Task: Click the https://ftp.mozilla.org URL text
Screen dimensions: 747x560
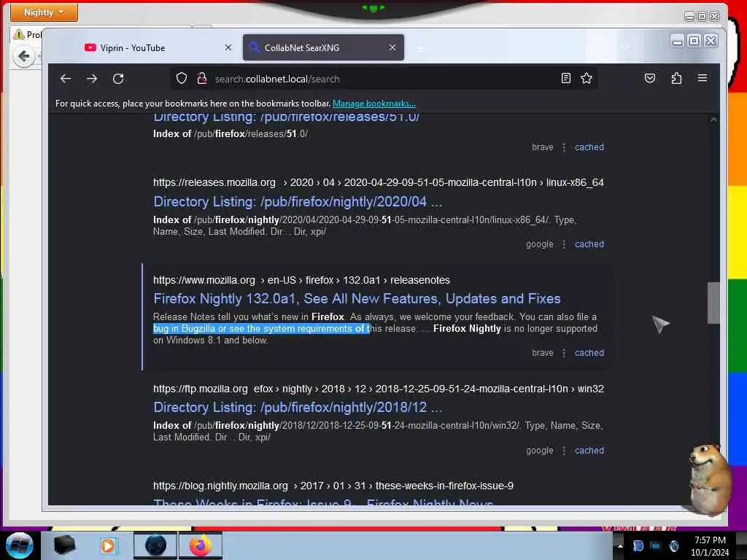Action: click(x=200, y=389)
